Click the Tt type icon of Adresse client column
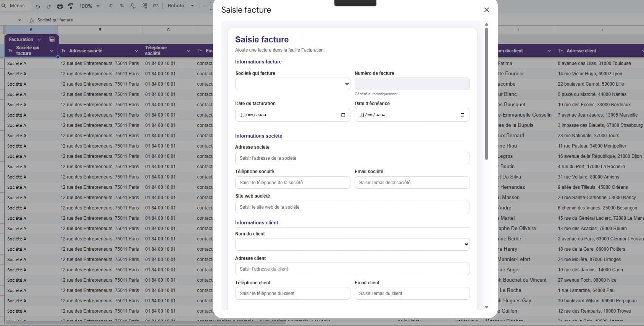Image resolution: width=644 pixels, height=326 pixels. 561,51
